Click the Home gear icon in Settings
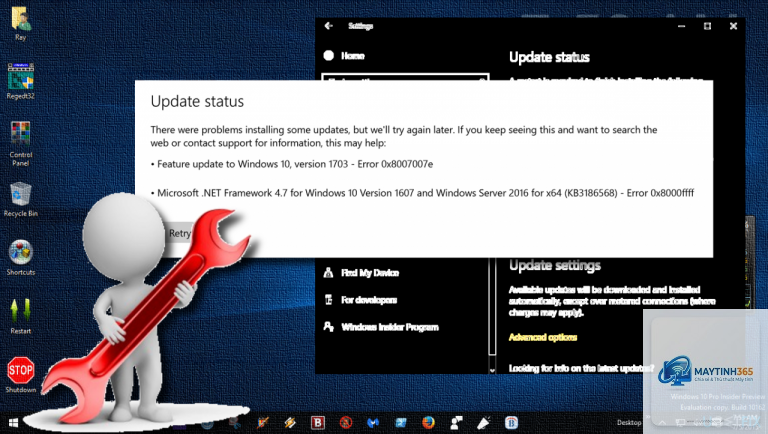This screenshot has width=768, height=434. (x=329, y=55)
